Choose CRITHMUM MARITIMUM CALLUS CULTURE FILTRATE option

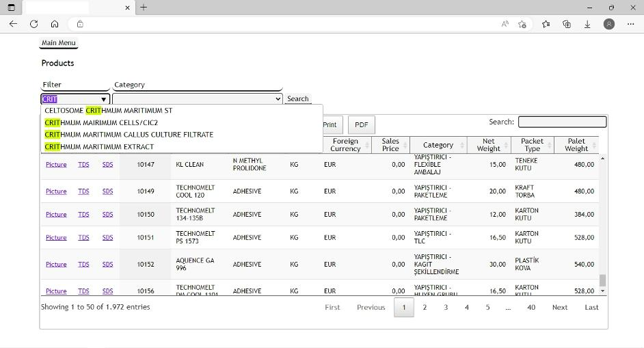129,135
